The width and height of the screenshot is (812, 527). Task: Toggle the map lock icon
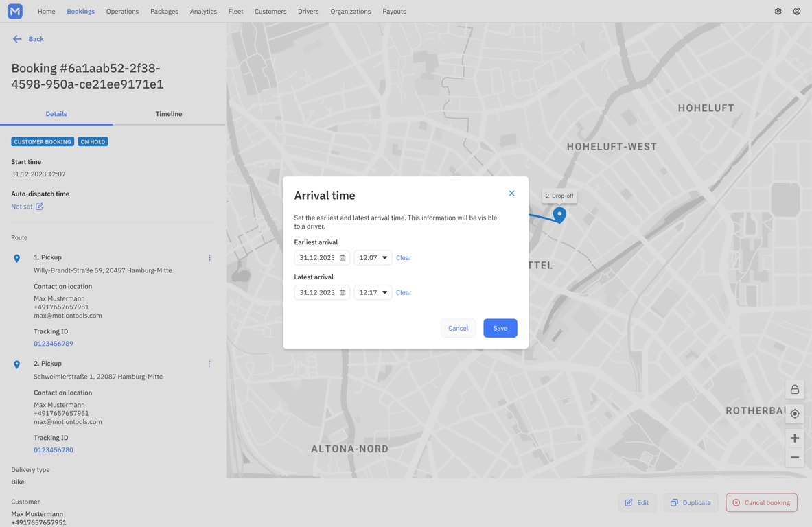(x=794, y=389)
